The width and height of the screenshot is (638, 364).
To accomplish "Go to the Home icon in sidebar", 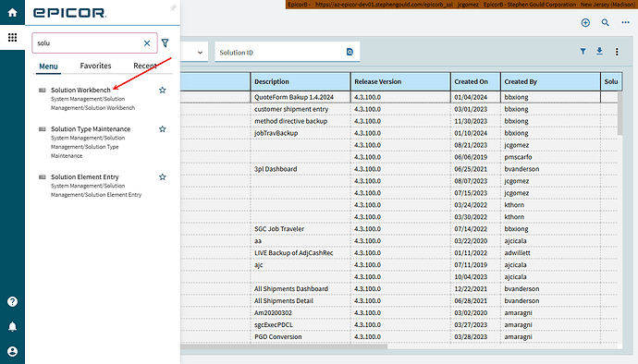I will pyautogui.click(x=12, y=13).
